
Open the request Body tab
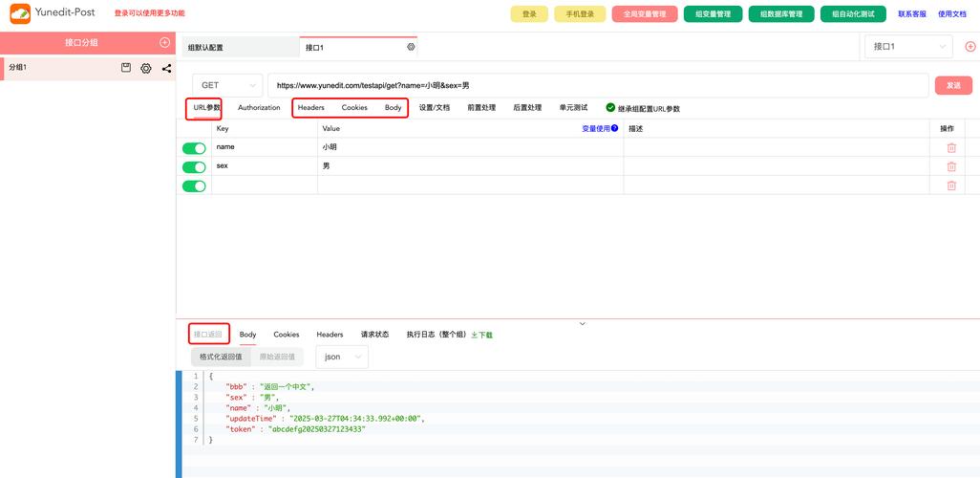point(394,108)
